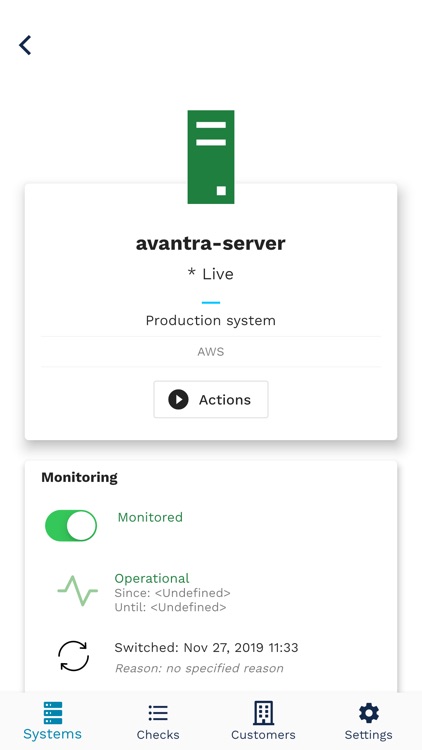Tap the '* Live' status text
Image resolution: width=422 pixels, height=750 pixels.
tap(211, 274)
